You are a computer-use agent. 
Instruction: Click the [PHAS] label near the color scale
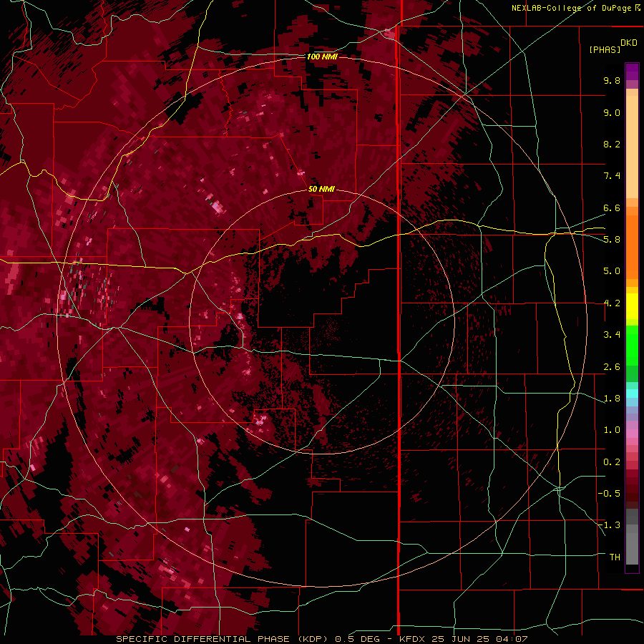click(x=605, y=50)
